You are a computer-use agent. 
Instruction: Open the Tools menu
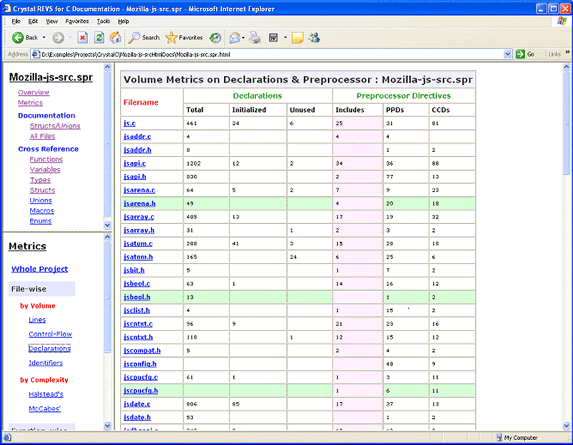click(103, 21)
